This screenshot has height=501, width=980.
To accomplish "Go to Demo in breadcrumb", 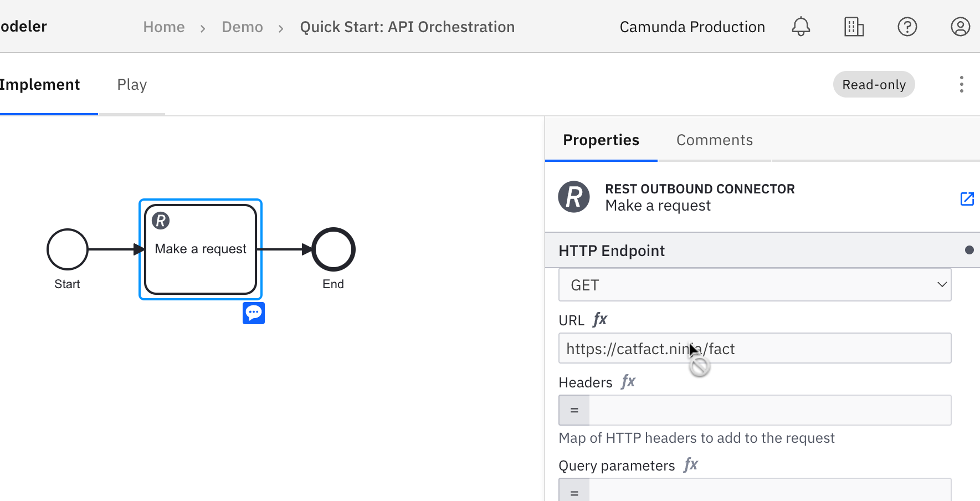I will click(242, 27).
